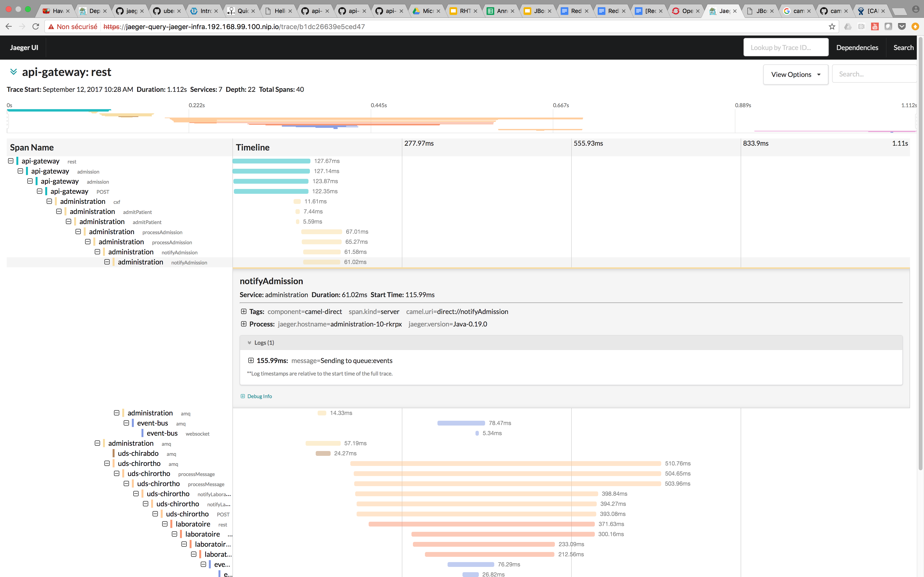Click the double chevron beside the trace title

tap(13, 72)
